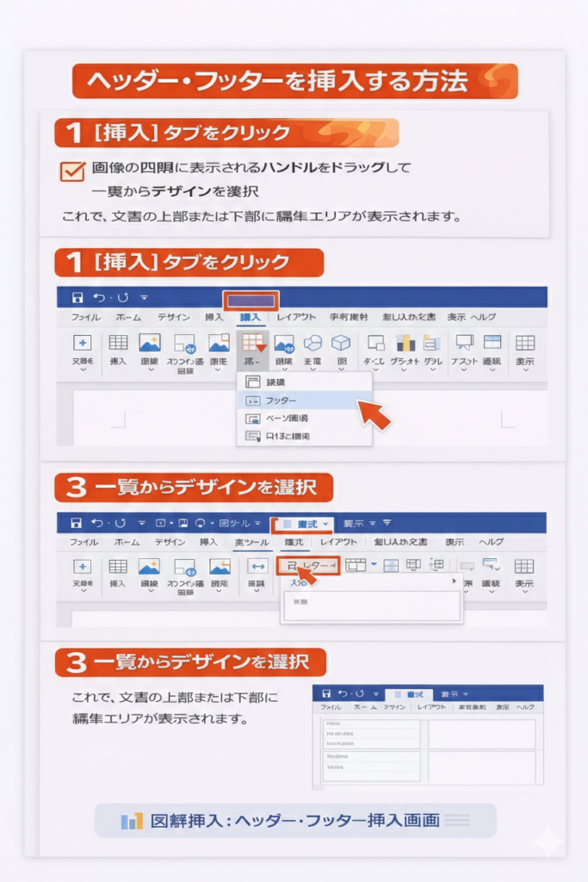Click ヘルプ in the top Word window's ribbon tabs
Viewport: 588px width, 882px height.
[x=483, y=317]
